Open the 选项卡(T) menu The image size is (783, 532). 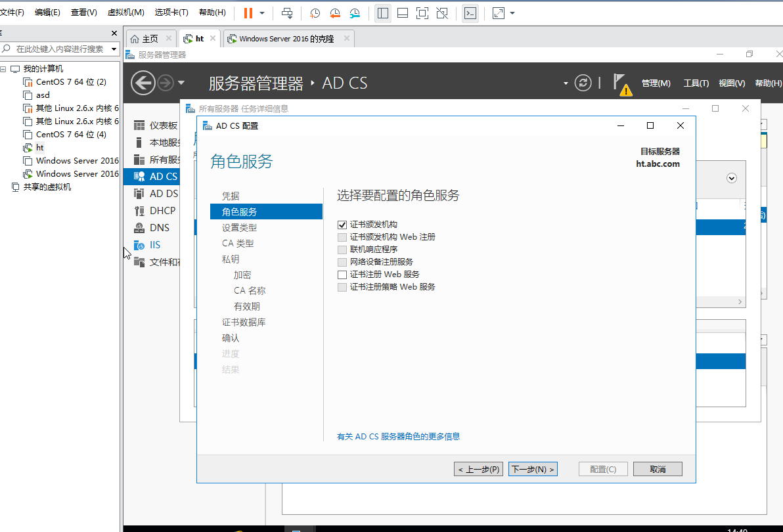coord(171,12)
